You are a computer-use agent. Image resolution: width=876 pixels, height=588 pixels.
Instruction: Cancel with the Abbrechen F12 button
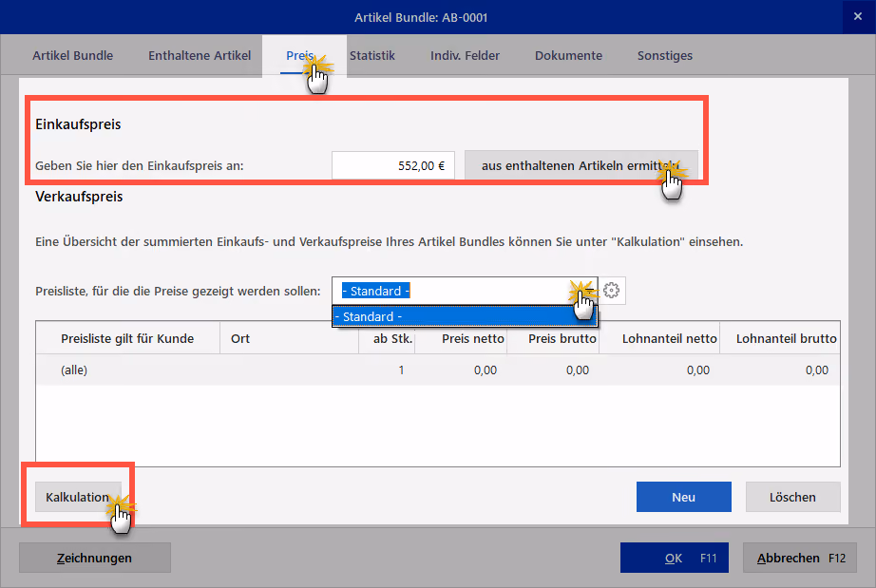pos(799,558)
